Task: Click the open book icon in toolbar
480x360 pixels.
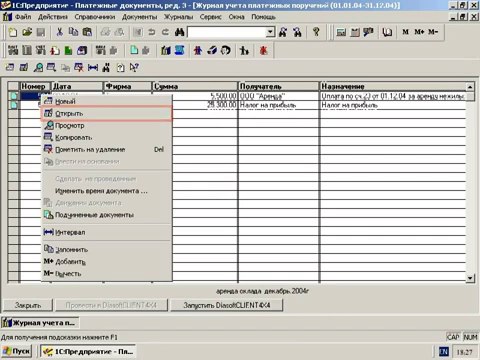Action: (x=387, y=32)
